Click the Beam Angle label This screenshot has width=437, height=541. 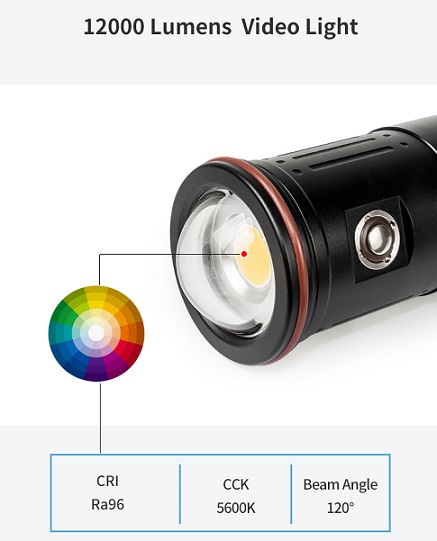tap(340, 485)
